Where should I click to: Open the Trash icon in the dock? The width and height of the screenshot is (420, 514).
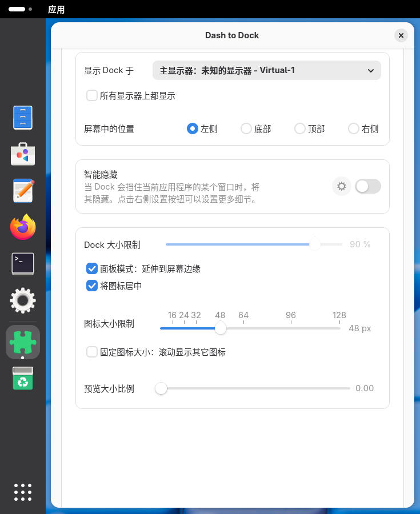(x=23, y=378)
